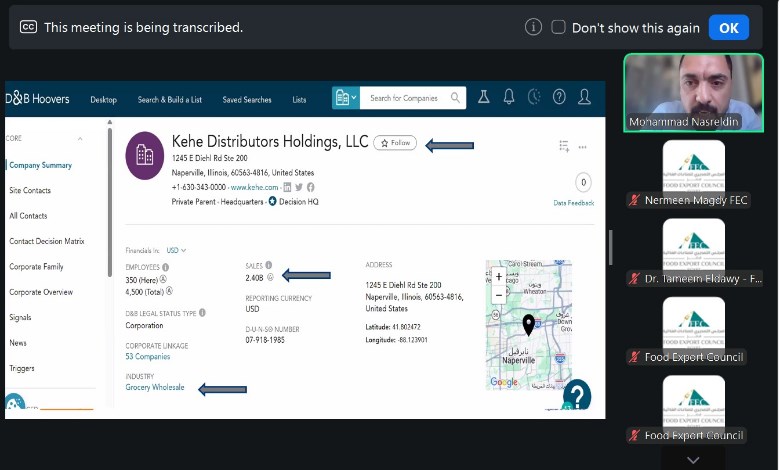Open Corporate Family in sidebar
This screenshot has width=780, height=470.
point(36,267)
